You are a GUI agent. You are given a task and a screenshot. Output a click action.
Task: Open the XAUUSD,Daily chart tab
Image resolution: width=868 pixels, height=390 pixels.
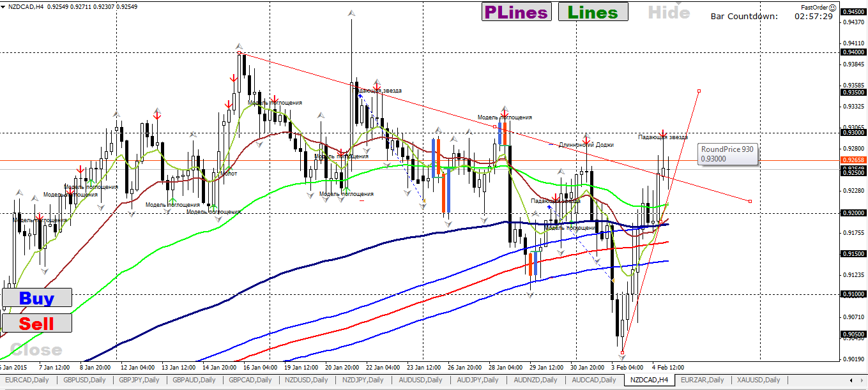758,380
